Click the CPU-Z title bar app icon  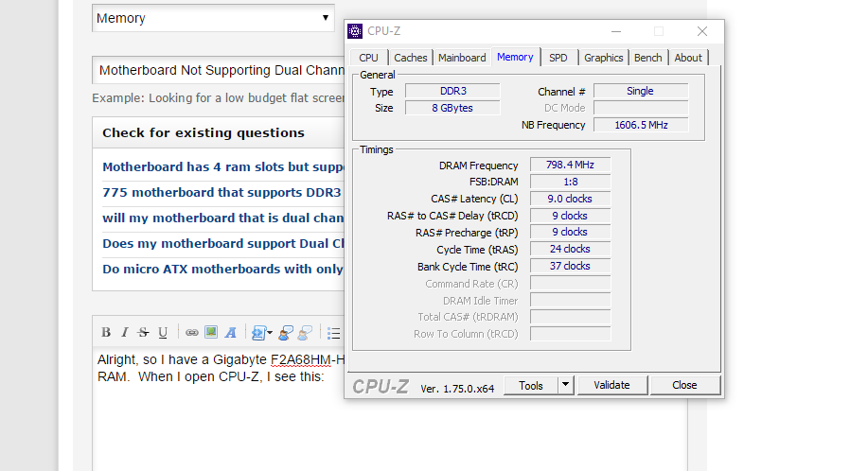pos(355,31)
